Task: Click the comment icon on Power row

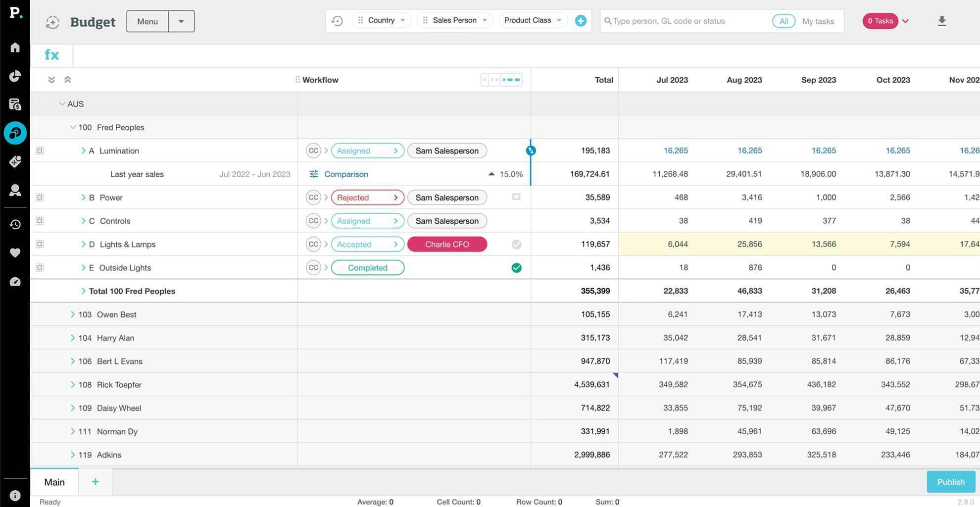Action: [x=516, y=197]
